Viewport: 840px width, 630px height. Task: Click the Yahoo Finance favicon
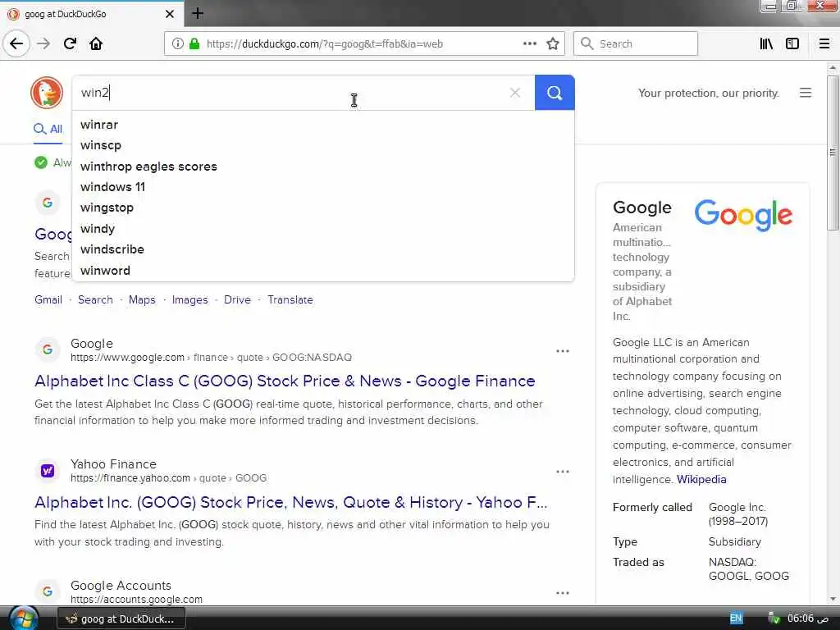tap(48, 470)
